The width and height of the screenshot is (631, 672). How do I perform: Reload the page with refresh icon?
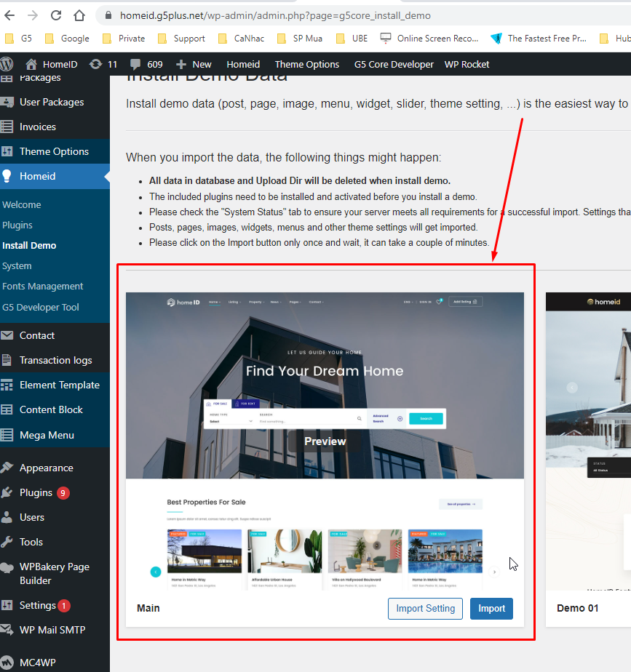tap(56, 15)
